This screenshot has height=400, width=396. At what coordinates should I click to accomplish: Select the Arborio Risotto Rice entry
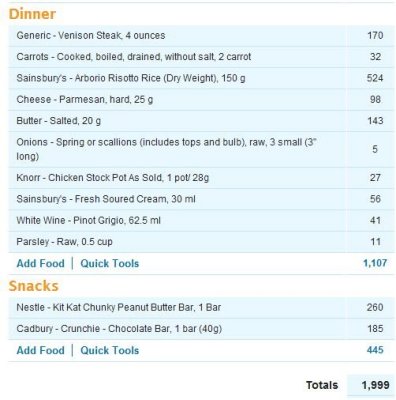click(x=131, y=78)
